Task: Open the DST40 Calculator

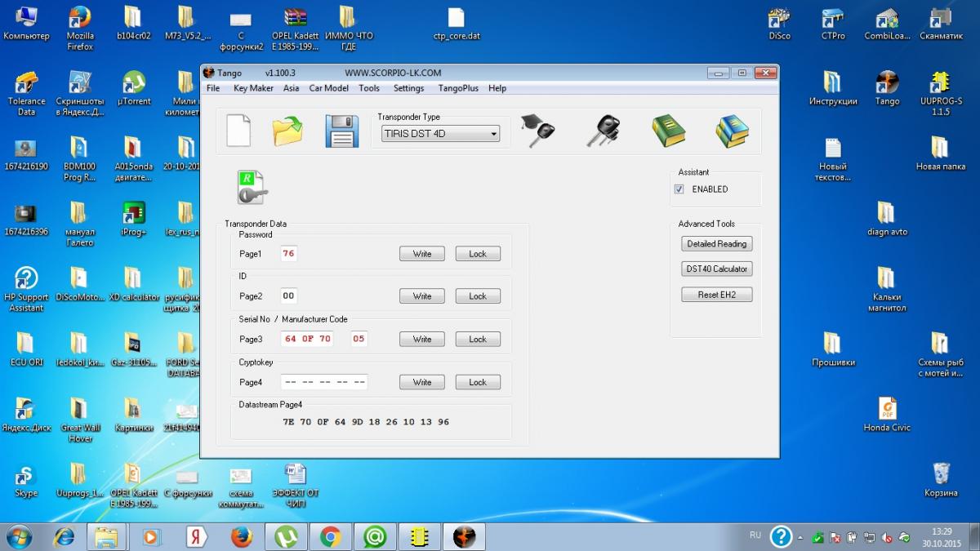Action: (717, 269)
